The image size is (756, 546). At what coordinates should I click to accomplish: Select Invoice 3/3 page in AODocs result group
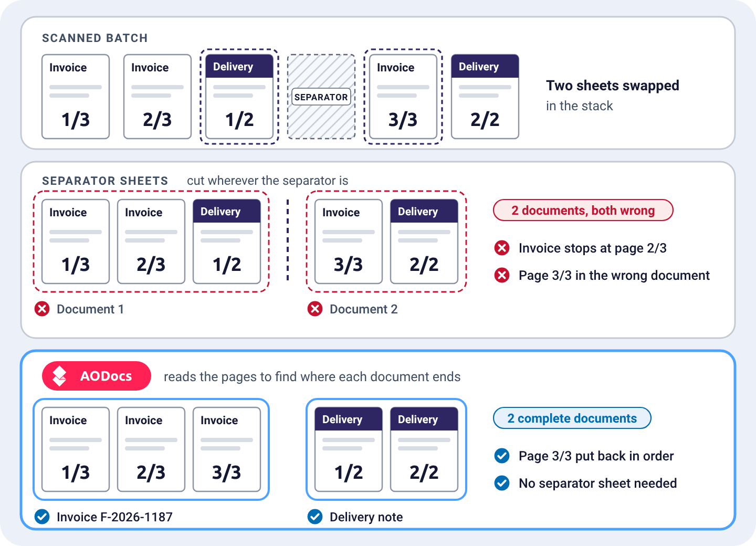pos(227,449)
